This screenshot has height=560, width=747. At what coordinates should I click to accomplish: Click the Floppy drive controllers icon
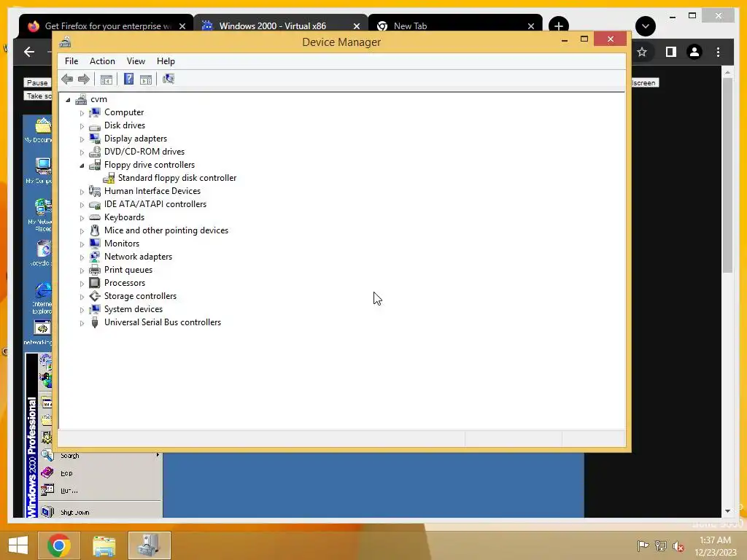[x=95, y=165]
